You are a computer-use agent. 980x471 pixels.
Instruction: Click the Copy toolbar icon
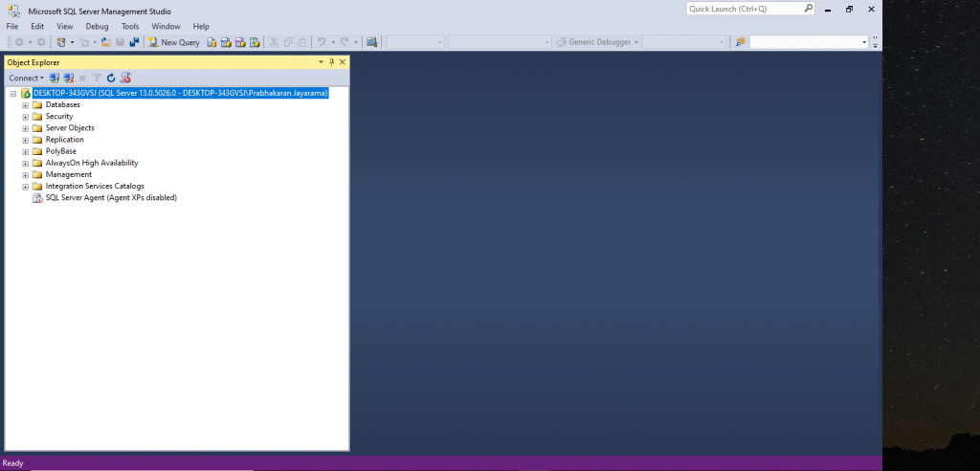pyautogui.click(x=288, y=42)
